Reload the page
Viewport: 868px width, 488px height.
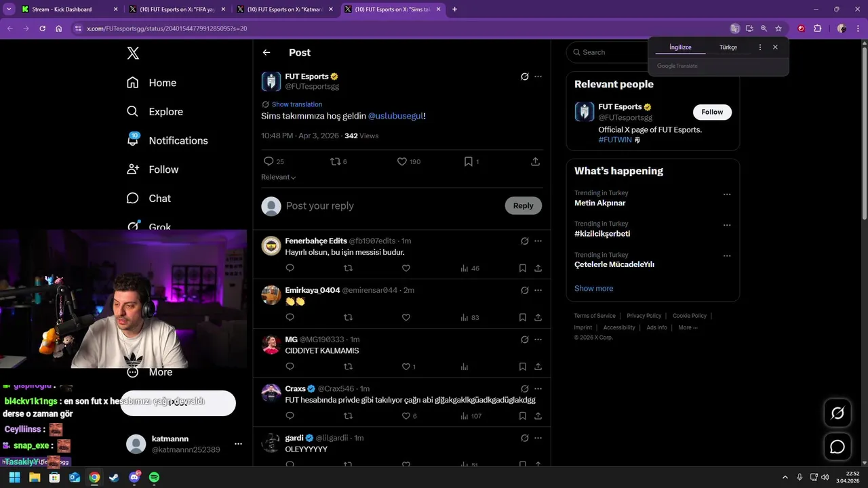(42, 28)
